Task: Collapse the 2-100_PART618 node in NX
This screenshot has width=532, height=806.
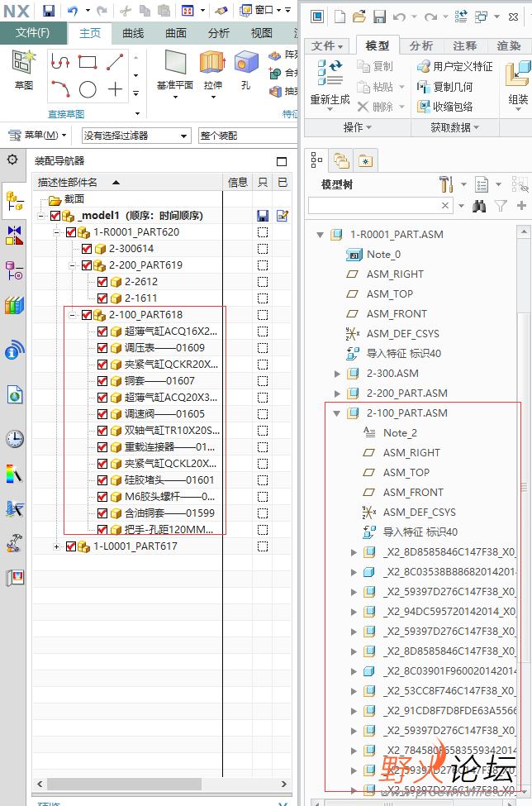Action: point(73,315)
